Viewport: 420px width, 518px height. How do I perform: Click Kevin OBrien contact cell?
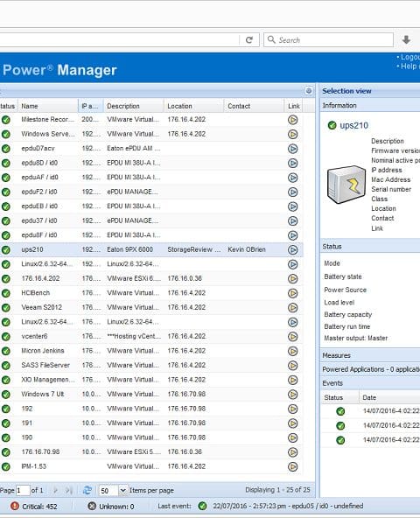[x=247, y=249]
